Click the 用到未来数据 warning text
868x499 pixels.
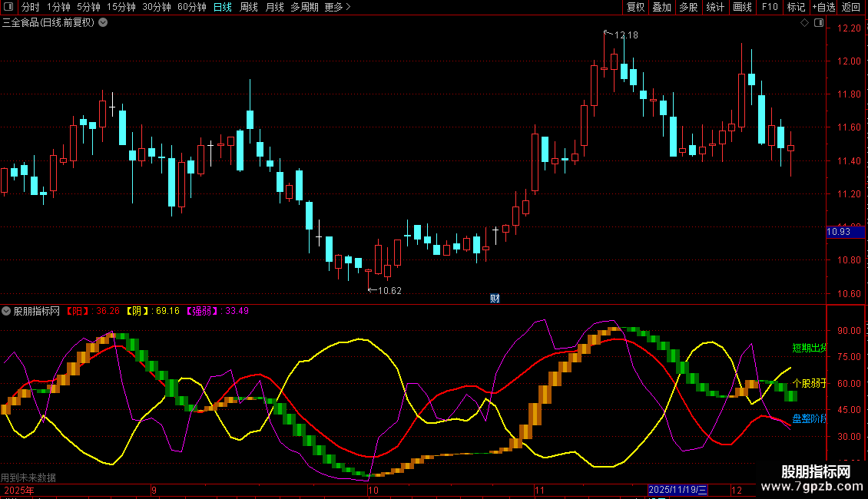pyautogui.click(x=28, y=478)
